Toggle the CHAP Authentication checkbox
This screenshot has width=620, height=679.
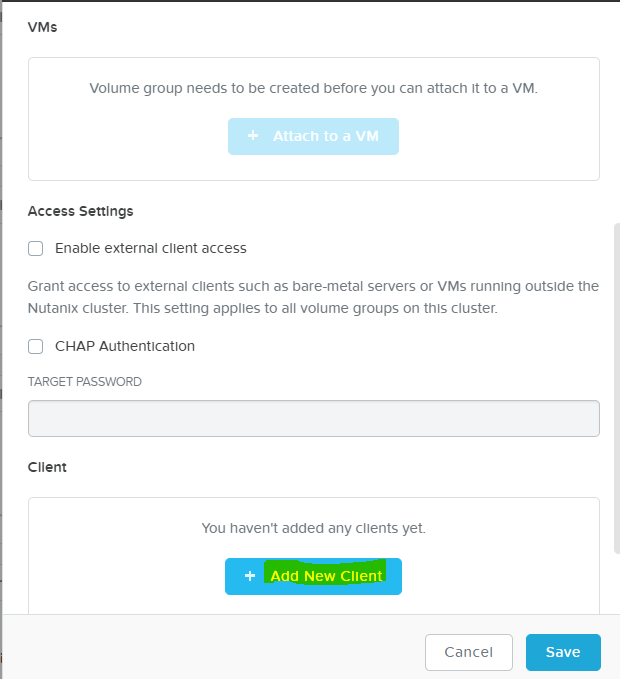pyautogui.click(x=36, y=346)
